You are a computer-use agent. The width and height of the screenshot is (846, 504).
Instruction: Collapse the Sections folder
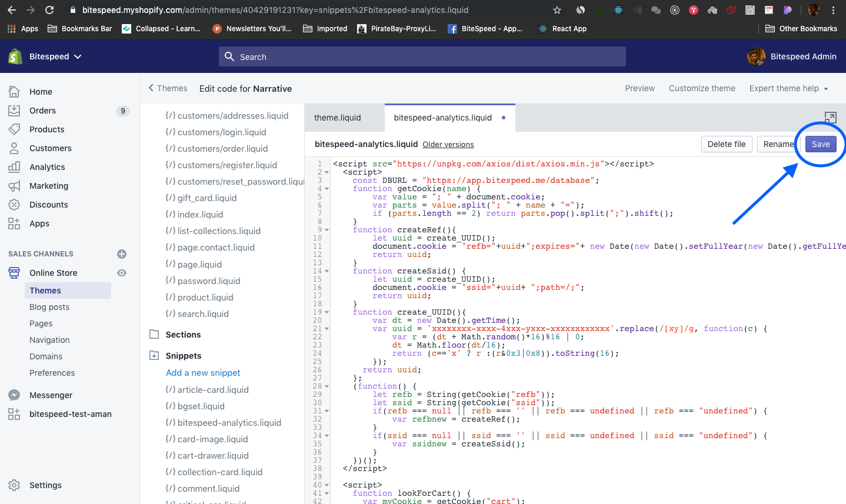tap(154, 335)
